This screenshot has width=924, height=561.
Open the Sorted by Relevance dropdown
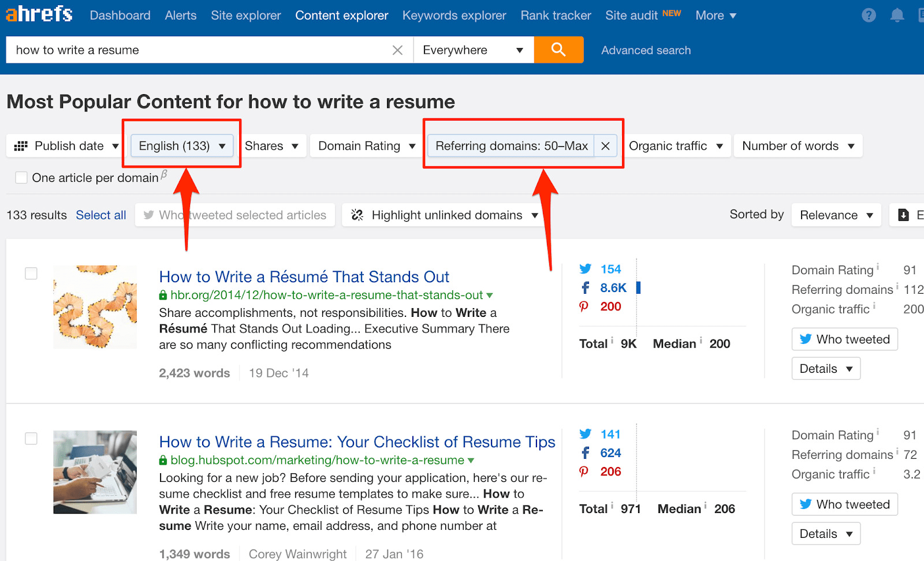click(x=836, y=215)
